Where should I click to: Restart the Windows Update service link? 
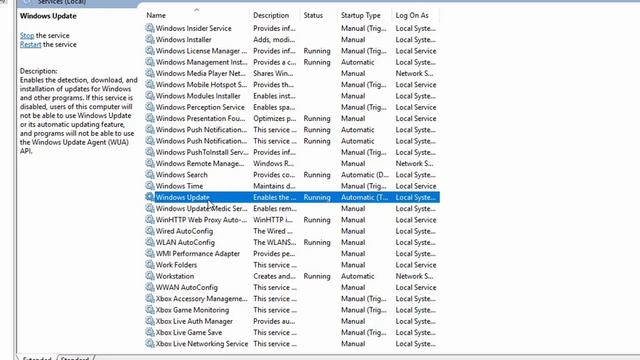click(31, 44)
